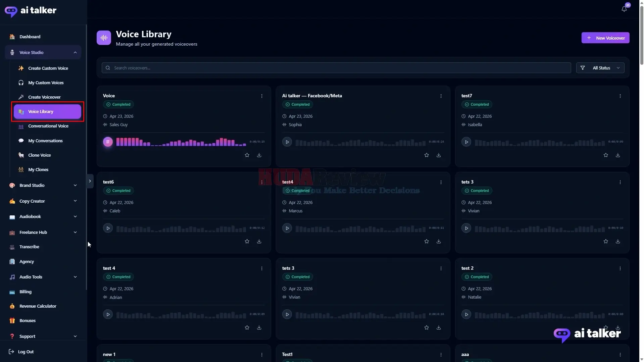644x362 pixels.
Task: Play the test4 voiceover by Marcus
Action: pyautogui.click(x=287, y=228)
